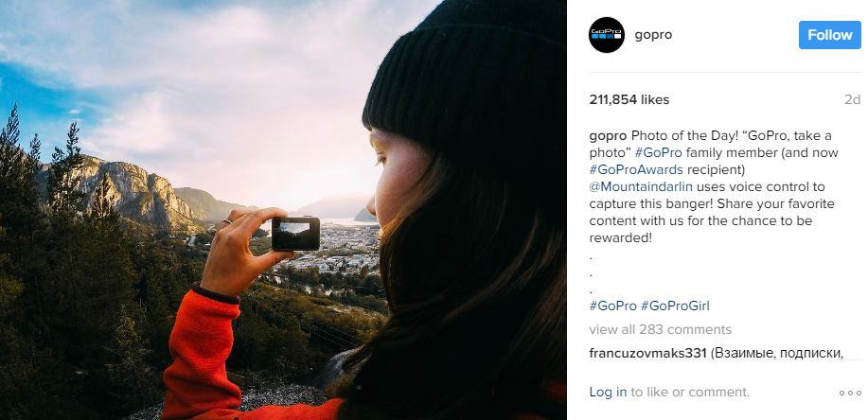Click the 'to like or comment' prompt
Screen dimensions: 868x420
pyautogui.click(x=690, y=392)
